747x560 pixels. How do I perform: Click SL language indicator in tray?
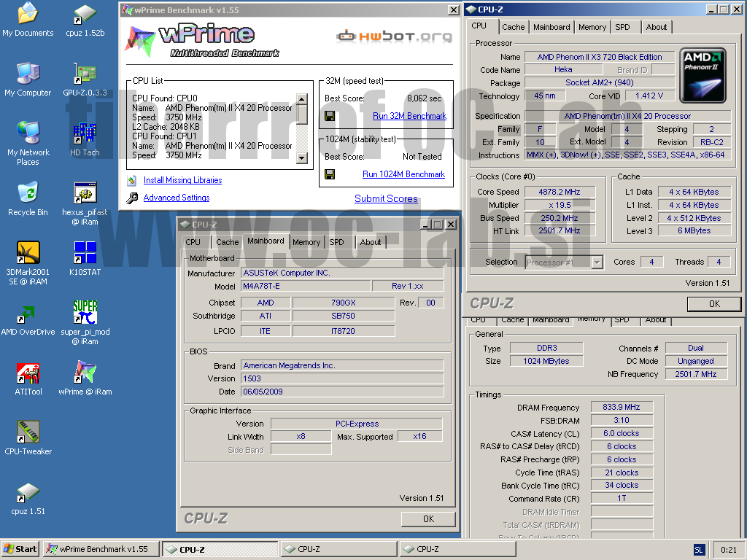pyautogui.click(x=698, y=550)
